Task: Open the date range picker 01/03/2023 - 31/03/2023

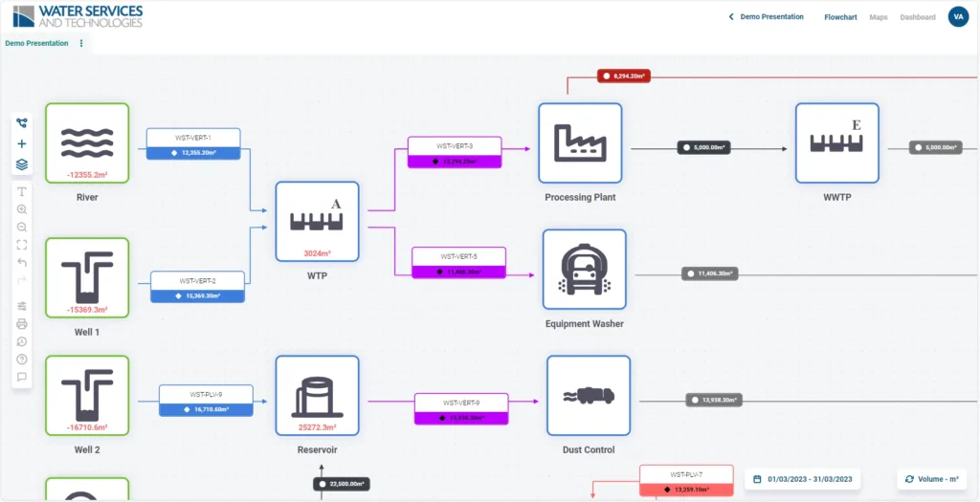Action: coord(802,479)
